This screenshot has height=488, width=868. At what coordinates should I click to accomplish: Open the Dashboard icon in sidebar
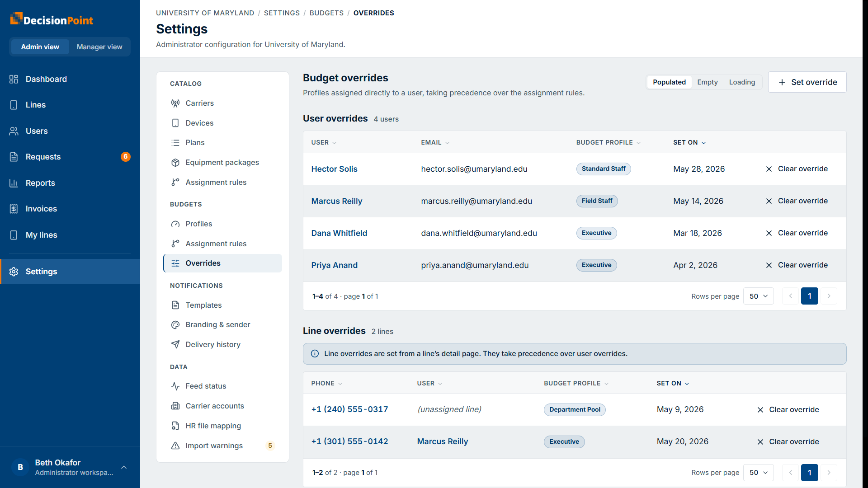[14, 79]
